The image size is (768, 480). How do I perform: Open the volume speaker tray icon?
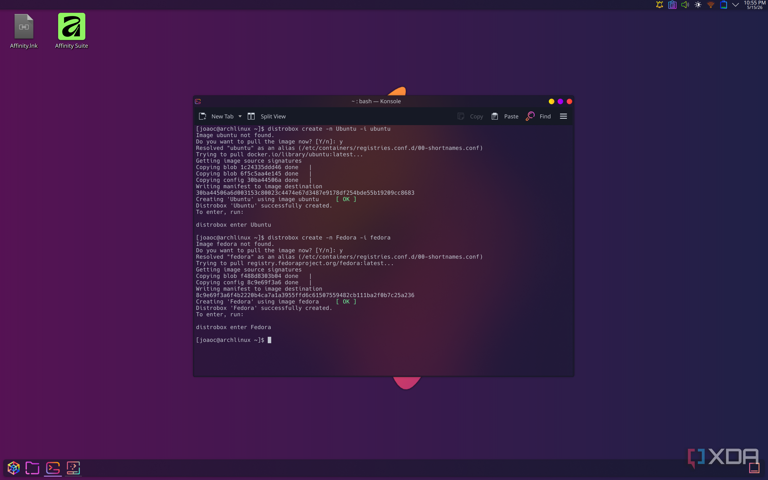coord(685,4)
